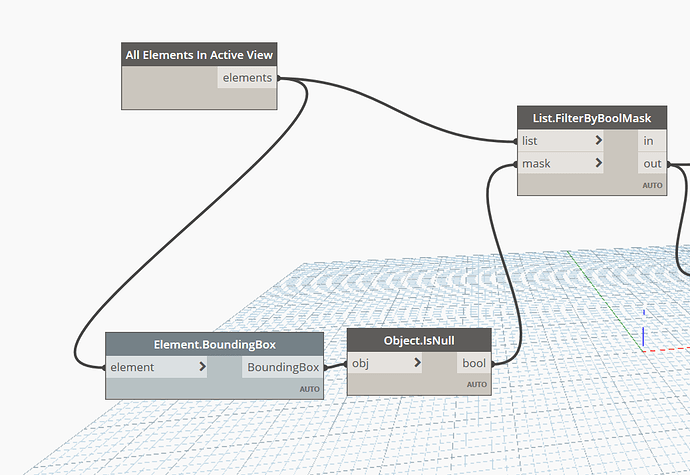Click the bool output port

click(x=474, y=363)
